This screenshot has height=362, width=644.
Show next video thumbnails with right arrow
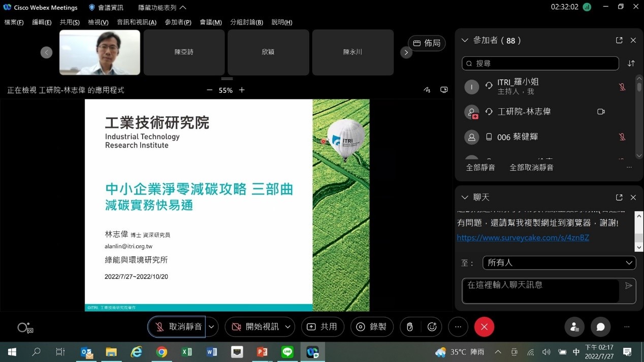406,52
